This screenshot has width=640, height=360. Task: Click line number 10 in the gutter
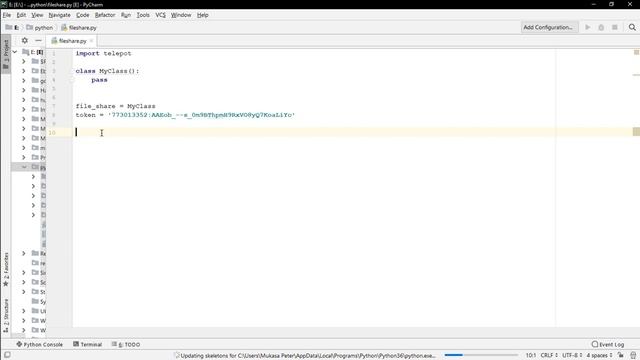[x=52, y=133]
